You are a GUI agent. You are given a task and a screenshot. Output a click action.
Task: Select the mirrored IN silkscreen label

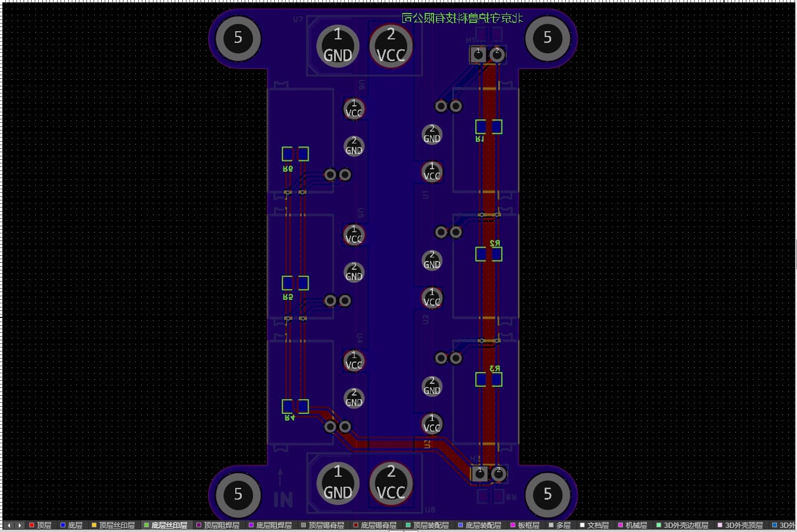click(283, 500)
